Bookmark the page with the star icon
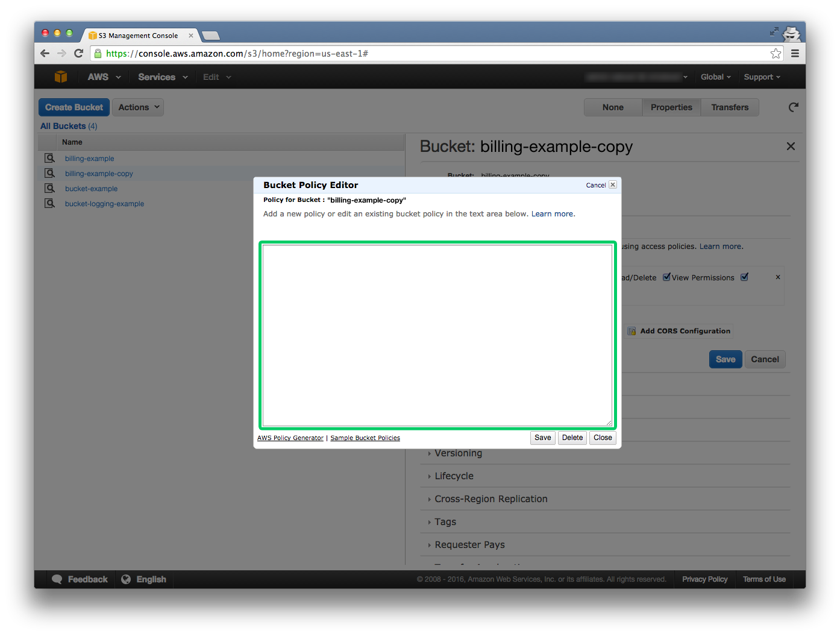Screen dimensions: 840x636 (776, 54)
